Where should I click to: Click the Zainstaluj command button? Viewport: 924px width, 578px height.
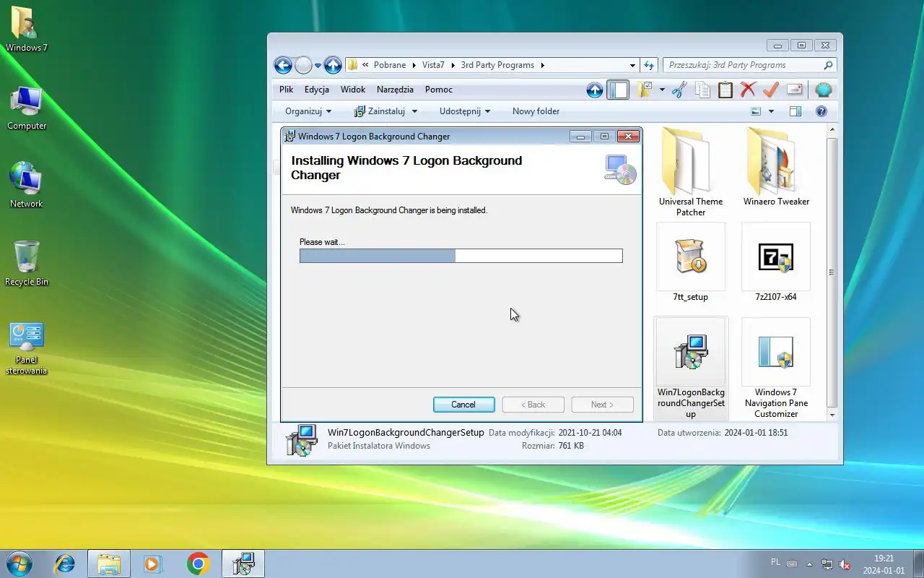pyautogui.click(x=379, y=111)
